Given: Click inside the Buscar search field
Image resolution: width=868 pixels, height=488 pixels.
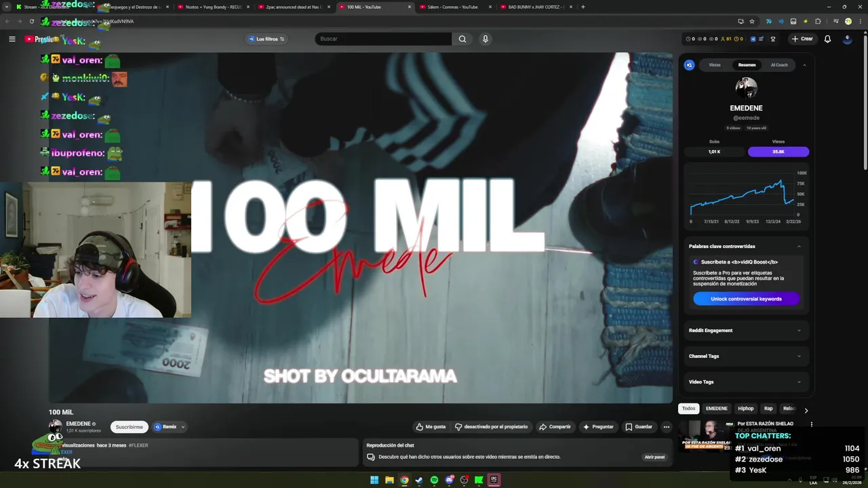Looking at the screenshot, I should [x=383, y=39].
